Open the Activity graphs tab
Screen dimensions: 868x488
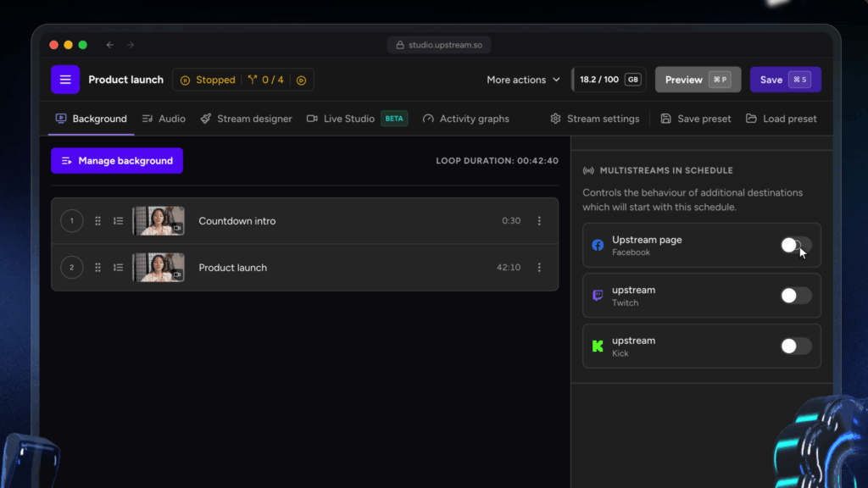[465, 119]
